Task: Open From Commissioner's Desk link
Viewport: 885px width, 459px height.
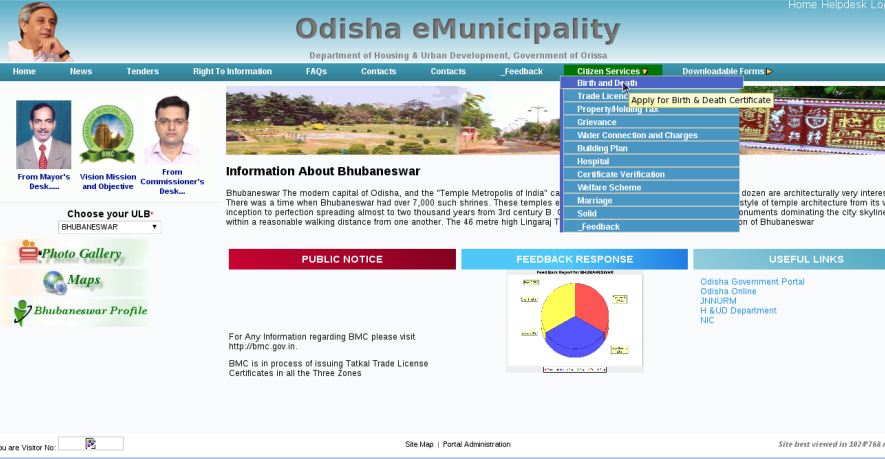Action: click(x=172, y=181)
